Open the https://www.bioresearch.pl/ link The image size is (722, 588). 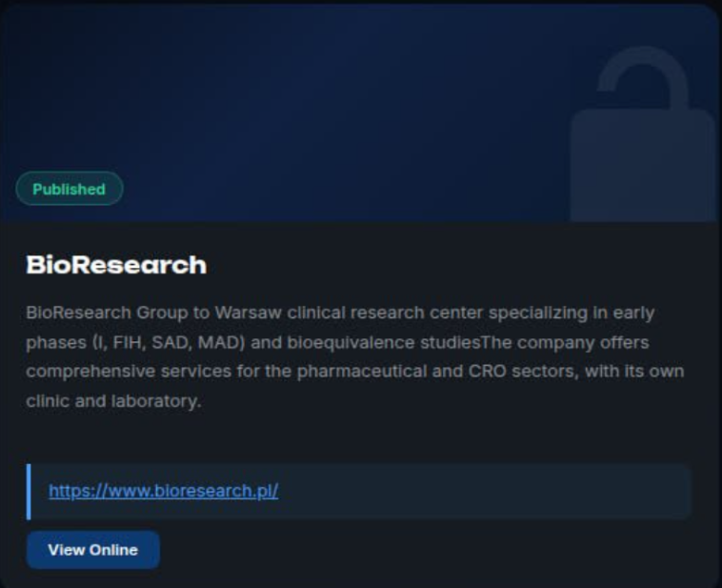[164, 491]
